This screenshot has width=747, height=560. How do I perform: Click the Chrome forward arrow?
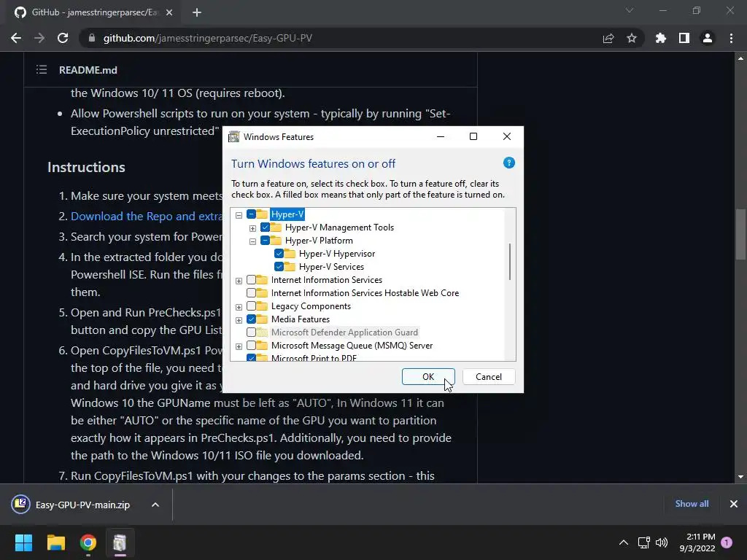pyautogui.click(x=39, y=38)
